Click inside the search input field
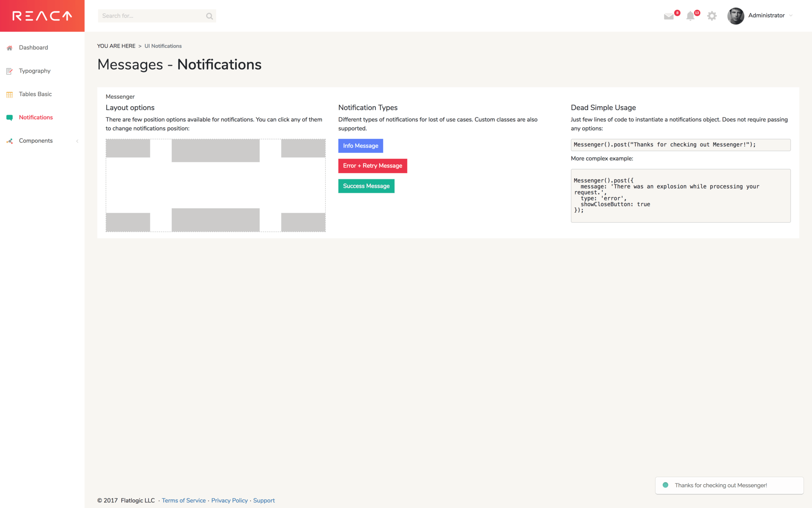This screenshot has width=812, height=508. pos(152,16)
